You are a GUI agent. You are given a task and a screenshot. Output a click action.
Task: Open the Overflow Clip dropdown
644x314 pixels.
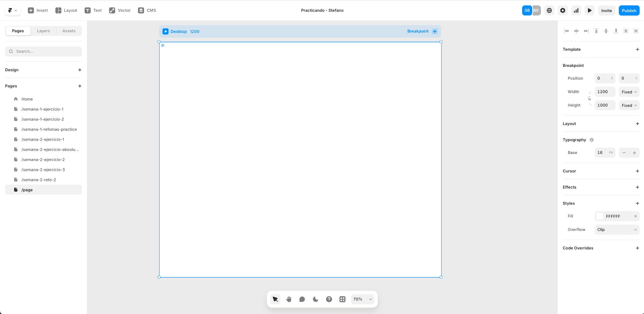coord(617,230)
